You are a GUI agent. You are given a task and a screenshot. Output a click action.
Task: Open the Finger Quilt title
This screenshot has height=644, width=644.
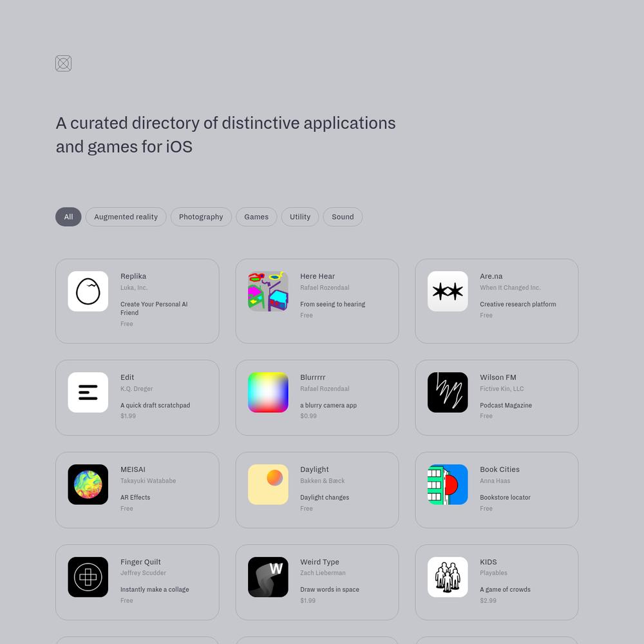(140, 562)
